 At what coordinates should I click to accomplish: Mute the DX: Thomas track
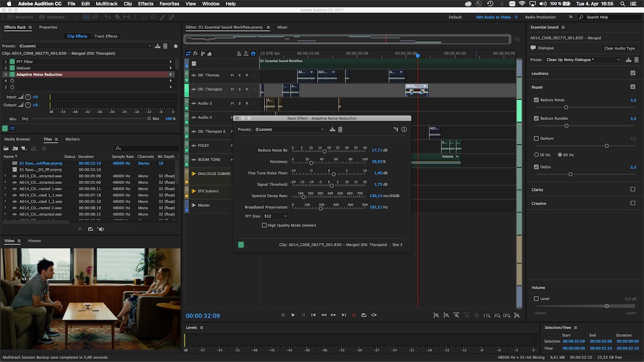[x=232, y=75]
